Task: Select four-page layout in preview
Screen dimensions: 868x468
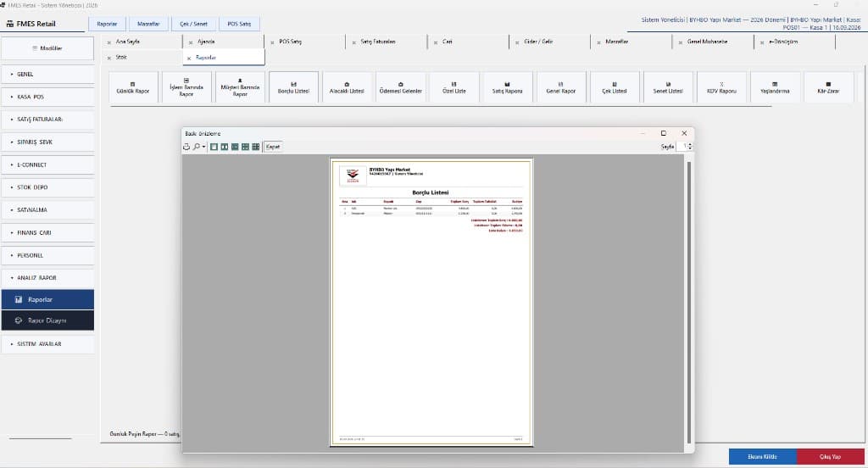Action: pyautogui.click(x=245, y=147)
